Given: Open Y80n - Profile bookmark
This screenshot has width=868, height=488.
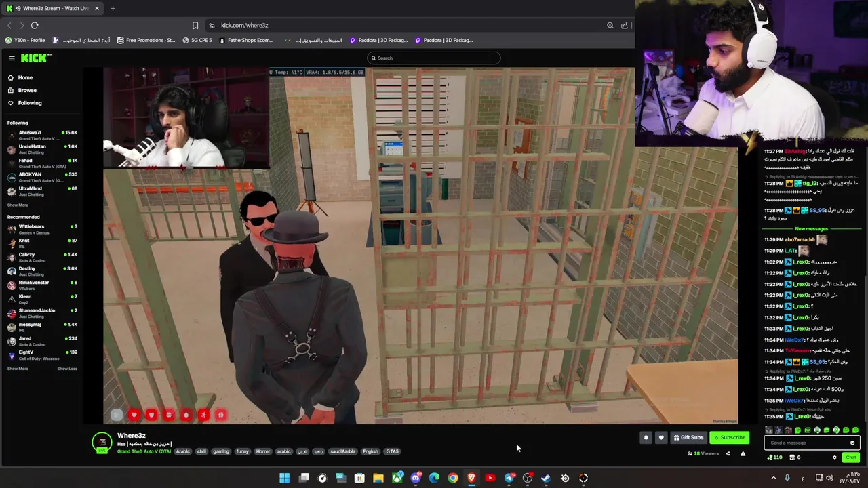Looking at the screenshot, I should coord(25,40).
